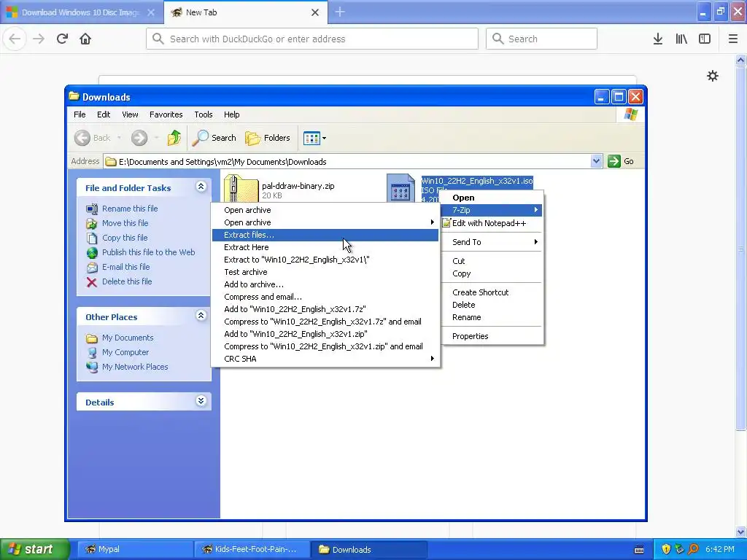Expand the Send To submenu
This screenshot has height=560, width=747.
(x=492, y=242)
